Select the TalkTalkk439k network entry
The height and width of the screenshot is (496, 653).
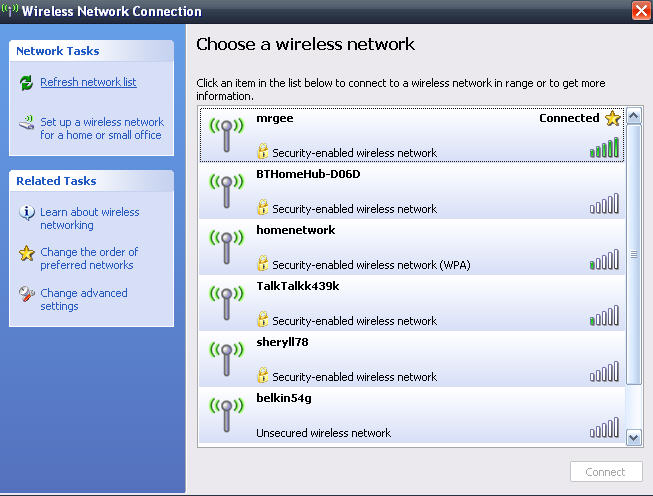(x=412, y=303)
